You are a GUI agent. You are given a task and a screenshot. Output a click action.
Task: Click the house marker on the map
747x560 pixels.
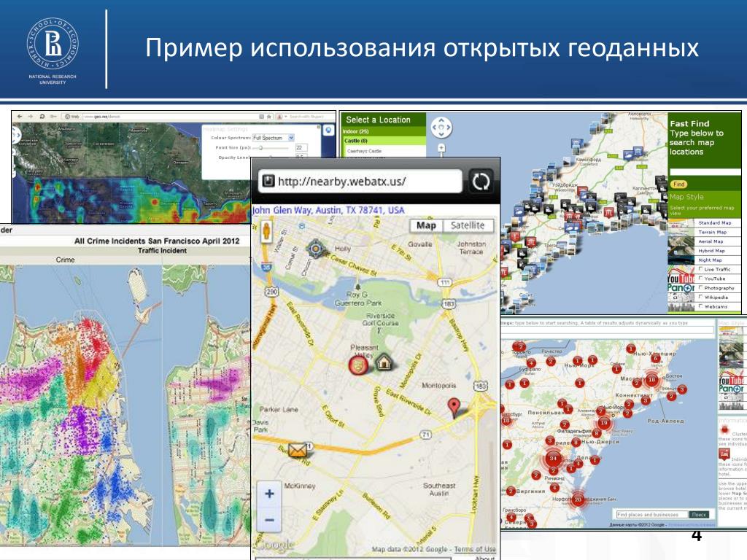(384, 363)
